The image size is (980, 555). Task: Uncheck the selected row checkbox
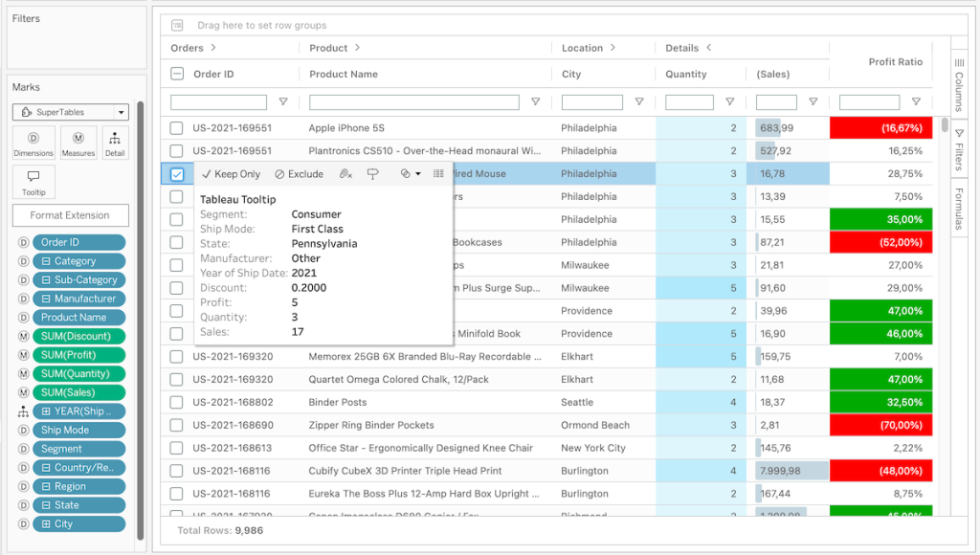[177, 174]
